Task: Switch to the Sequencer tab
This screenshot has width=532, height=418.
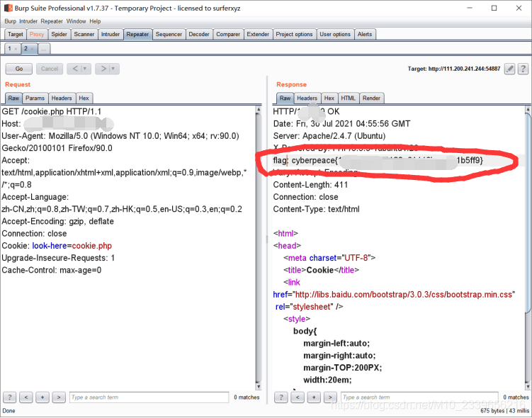Action: (169, 34)
